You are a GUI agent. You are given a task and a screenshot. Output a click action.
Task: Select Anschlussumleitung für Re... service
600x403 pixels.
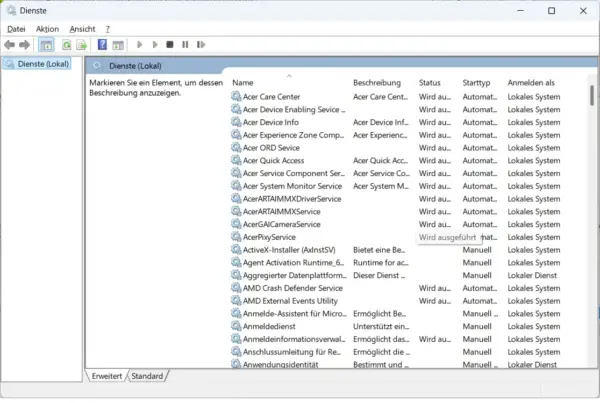[x=396, y=352]
